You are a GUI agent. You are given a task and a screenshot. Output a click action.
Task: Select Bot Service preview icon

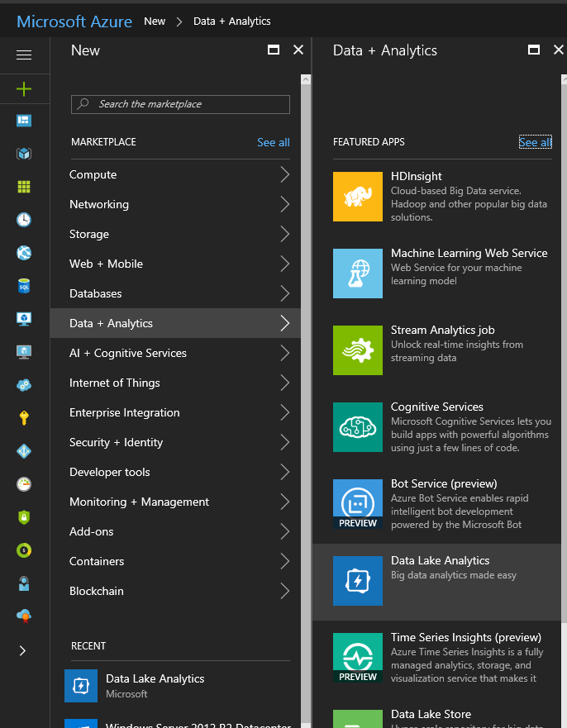click(x=358, y=504)
